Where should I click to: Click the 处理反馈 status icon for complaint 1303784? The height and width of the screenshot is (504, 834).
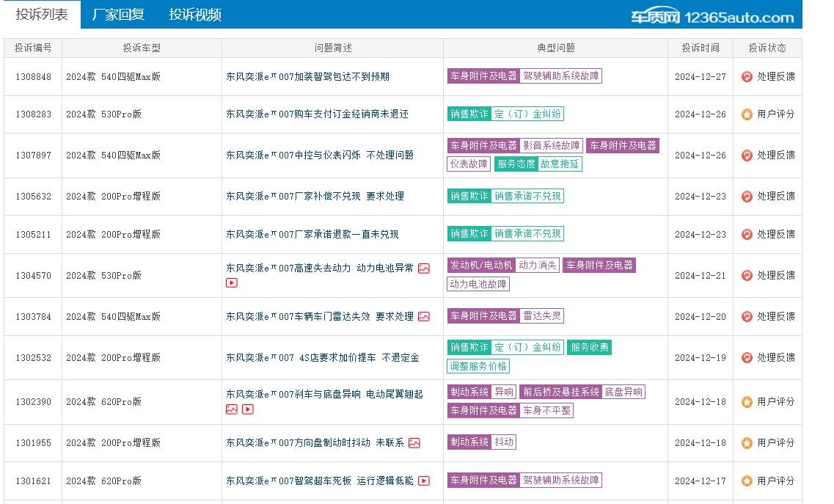(747, 317)
